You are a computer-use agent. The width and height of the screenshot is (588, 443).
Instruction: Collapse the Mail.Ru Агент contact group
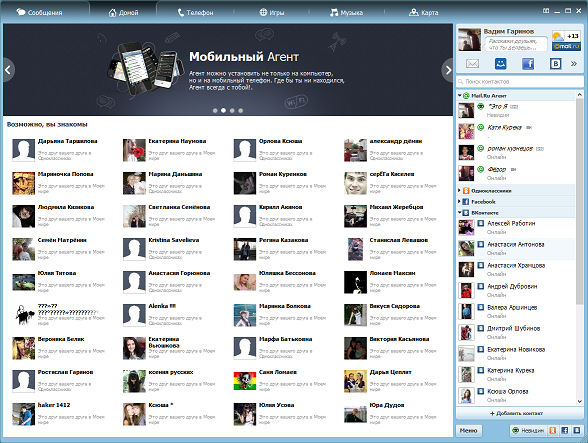pyautogui.click(x=459, y=96)
